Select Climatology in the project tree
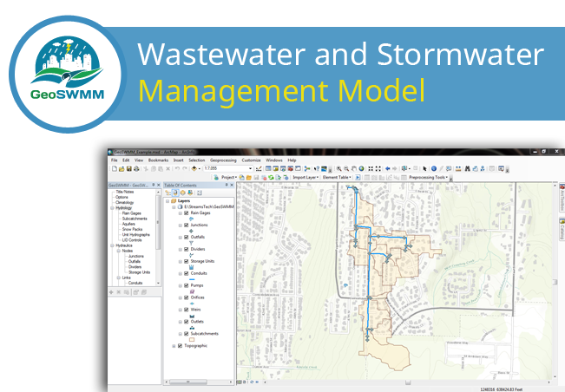 tap(124, 203)
